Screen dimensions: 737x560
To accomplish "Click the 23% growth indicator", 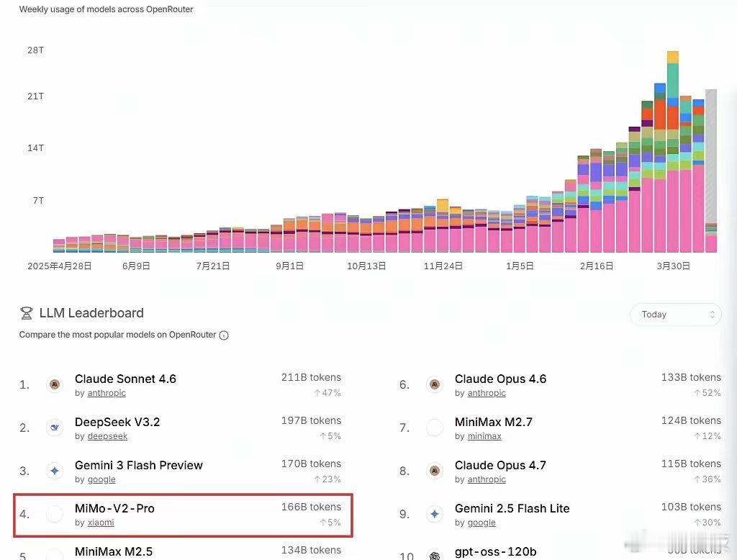I will coord(327,479).
